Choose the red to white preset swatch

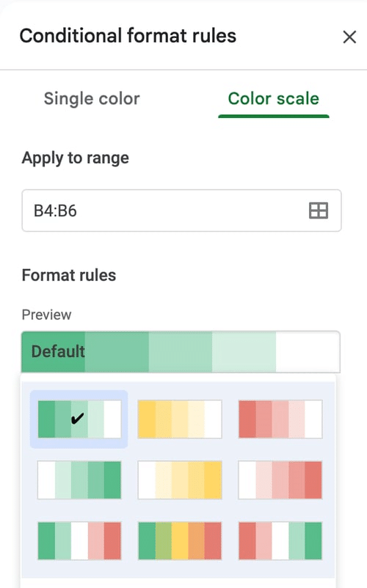pos(280,419)
